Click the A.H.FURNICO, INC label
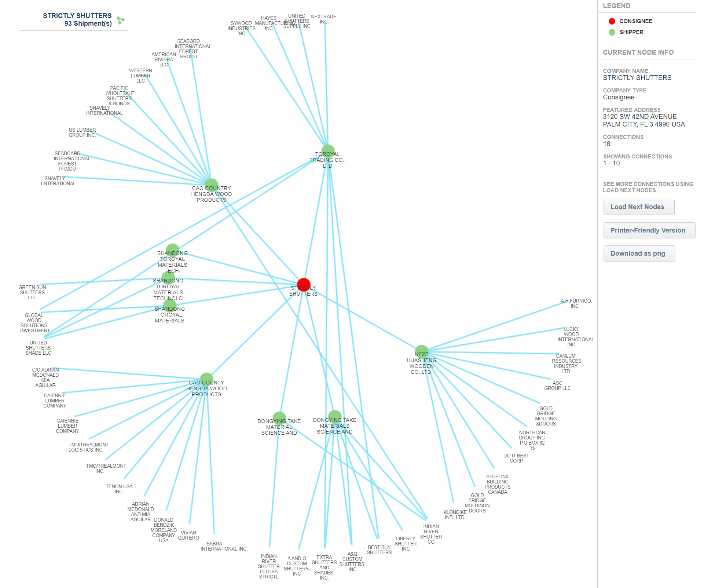 click(576, 304)
